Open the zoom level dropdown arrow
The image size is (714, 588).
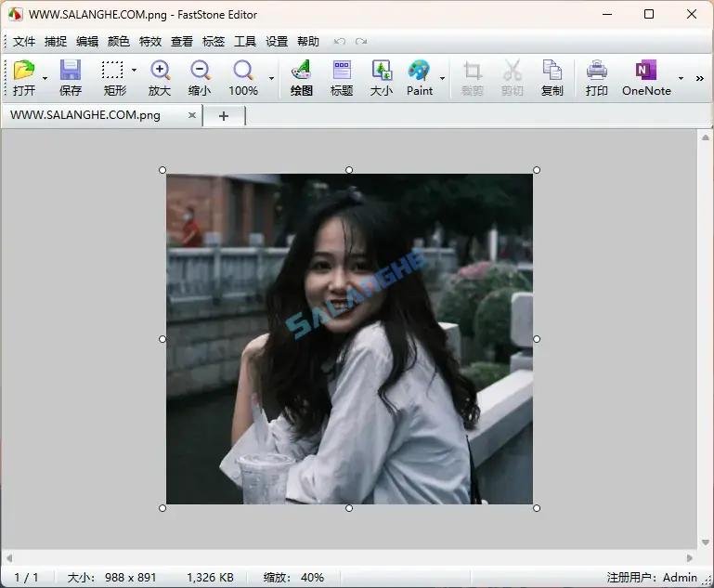[271, 78]
